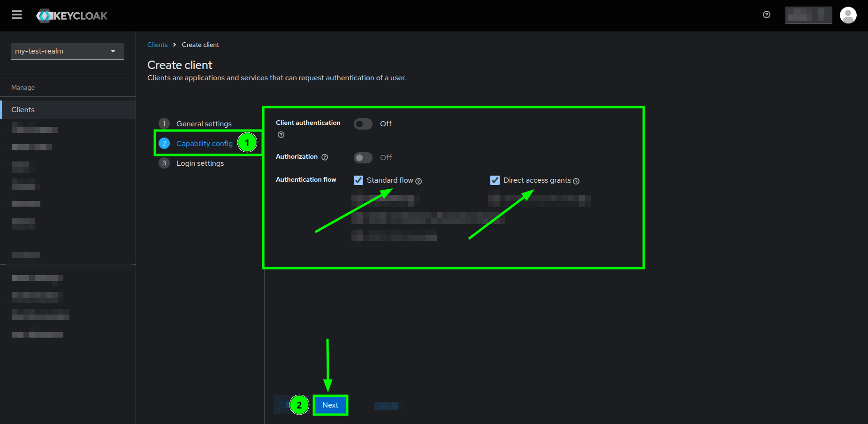Enable the Authorization toggle
The width and height of the screenshot is (868, 424).
363,157
